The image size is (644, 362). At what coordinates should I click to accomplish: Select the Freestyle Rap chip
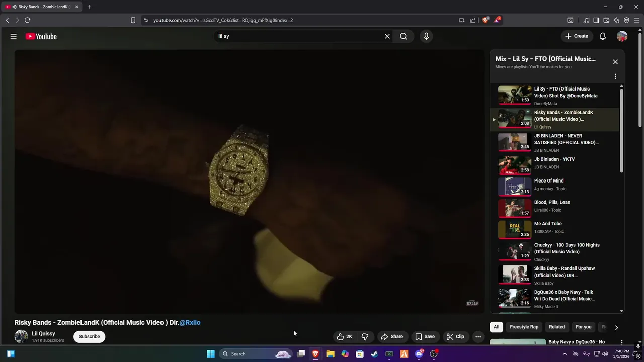tap(524, 327)
